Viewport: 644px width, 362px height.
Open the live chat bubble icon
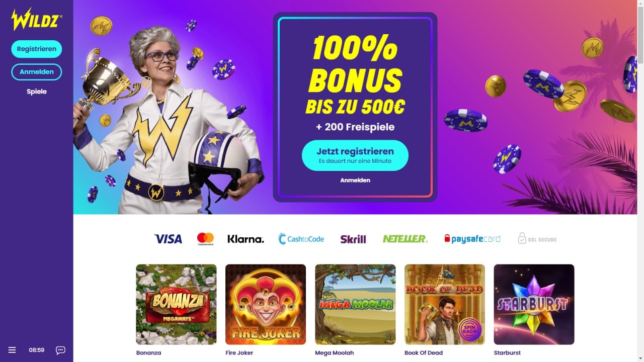click(x=60, y=350)
